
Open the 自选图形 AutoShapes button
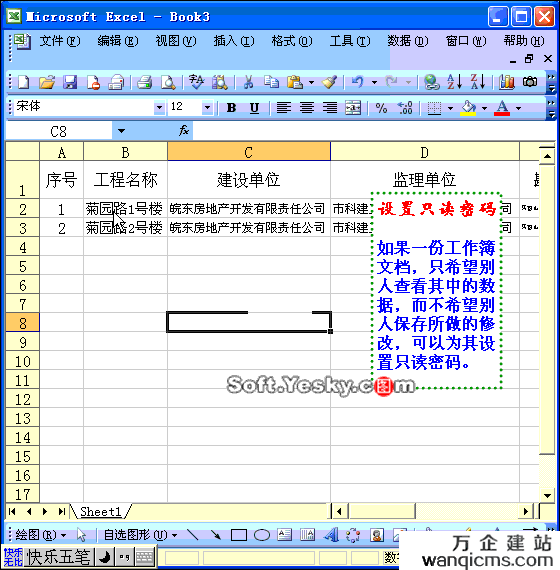[140, 535]
